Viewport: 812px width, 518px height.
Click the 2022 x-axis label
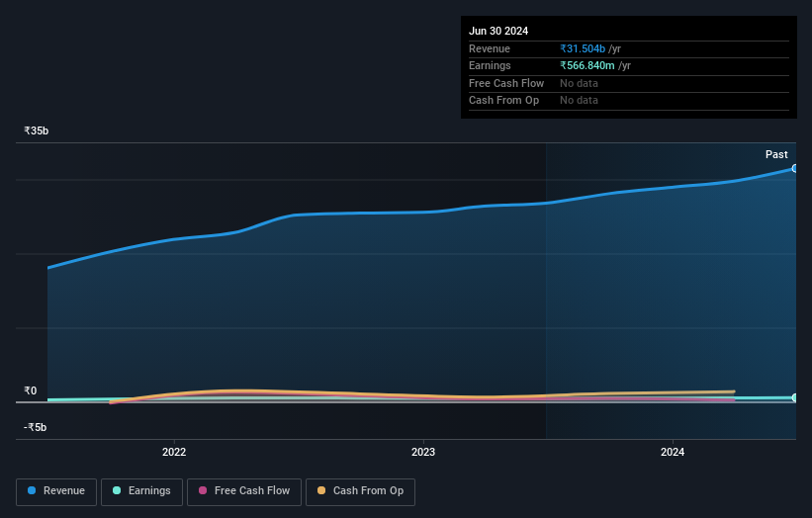174,453
